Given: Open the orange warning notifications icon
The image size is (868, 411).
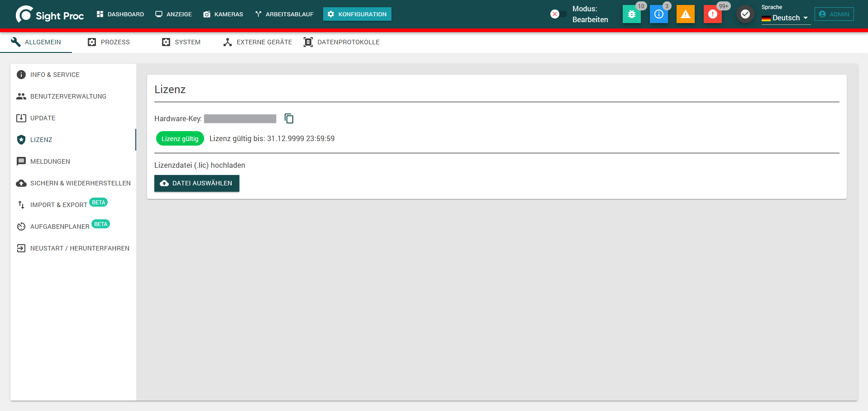Looking at the screenshot, I should coord(686,14).
